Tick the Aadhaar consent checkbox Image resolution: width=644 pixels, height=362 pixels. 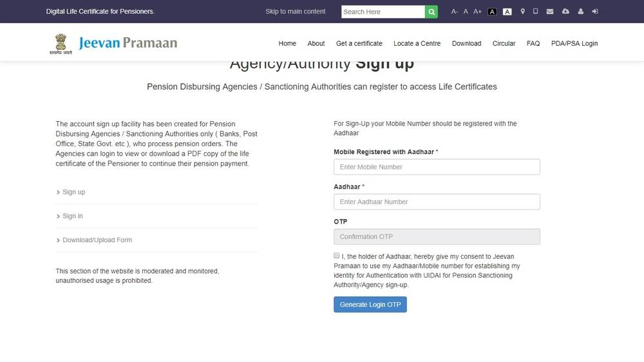[337, 256]
